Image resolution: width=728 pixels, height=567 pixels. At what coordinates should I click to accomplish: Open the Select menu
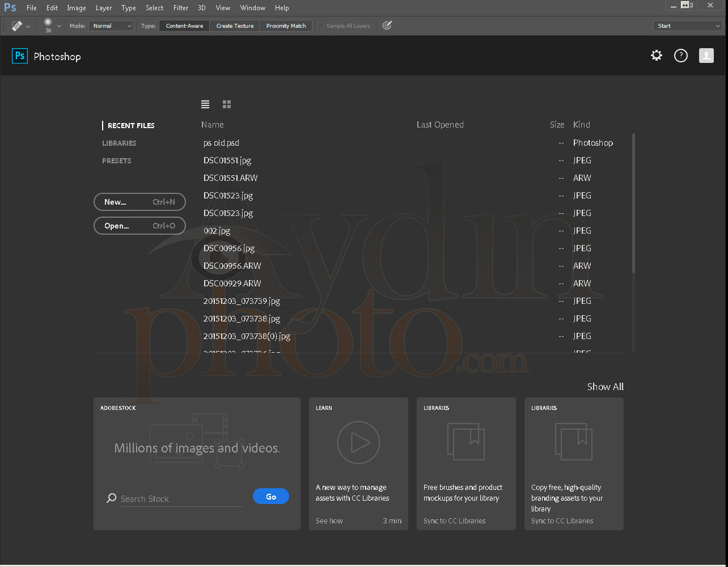click(154, 8)
